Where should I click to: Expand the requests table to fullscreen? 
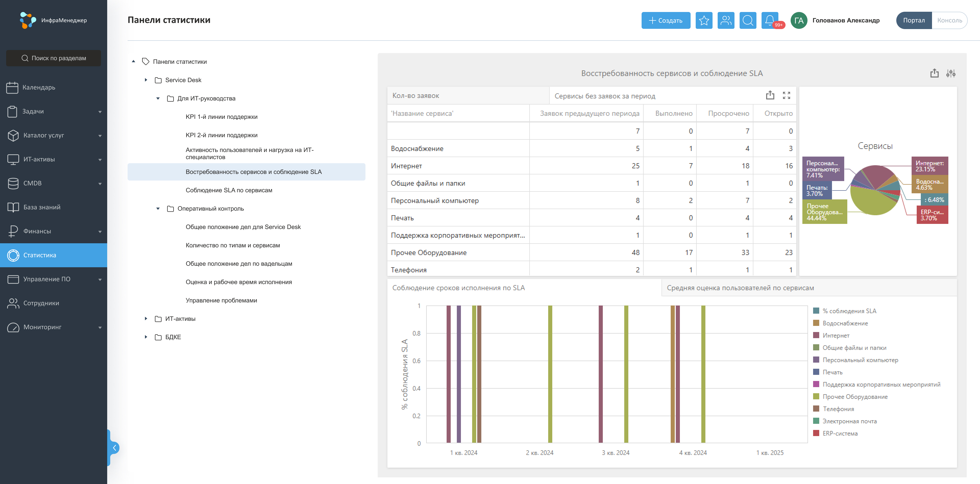(786, 95)
